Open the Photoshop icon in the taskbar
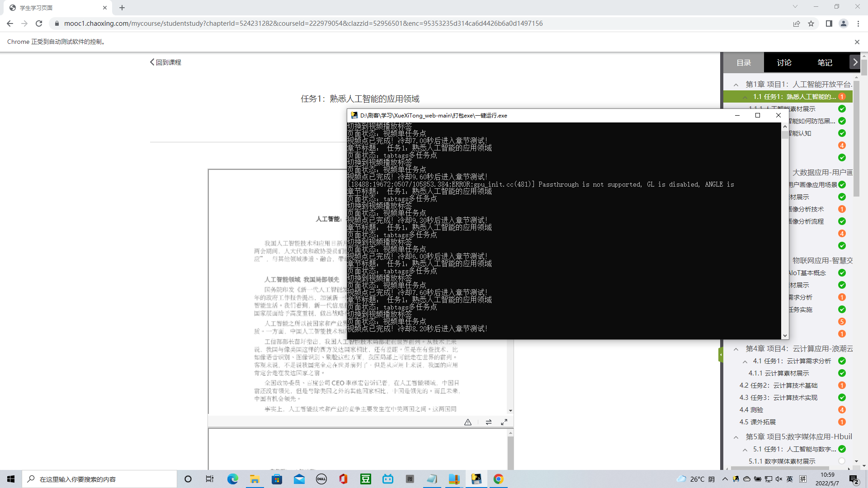Screen dimensions: 868x488 pyautogui.click(x=476, y=479)
